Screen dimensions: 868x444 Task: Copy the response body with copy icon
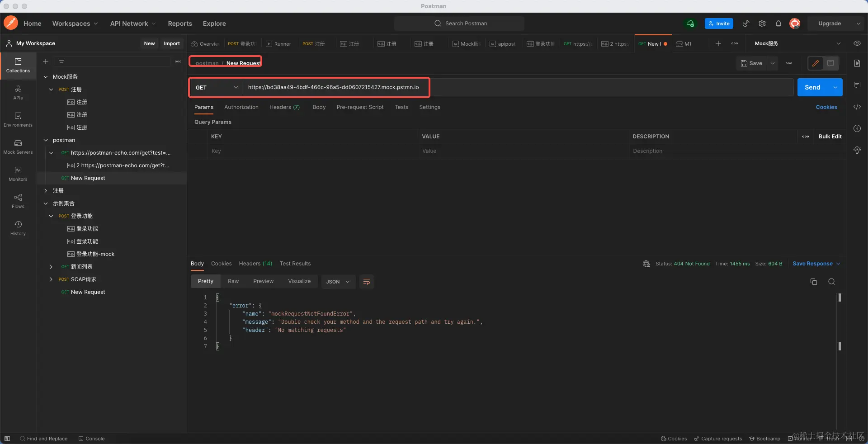(814, 282)
